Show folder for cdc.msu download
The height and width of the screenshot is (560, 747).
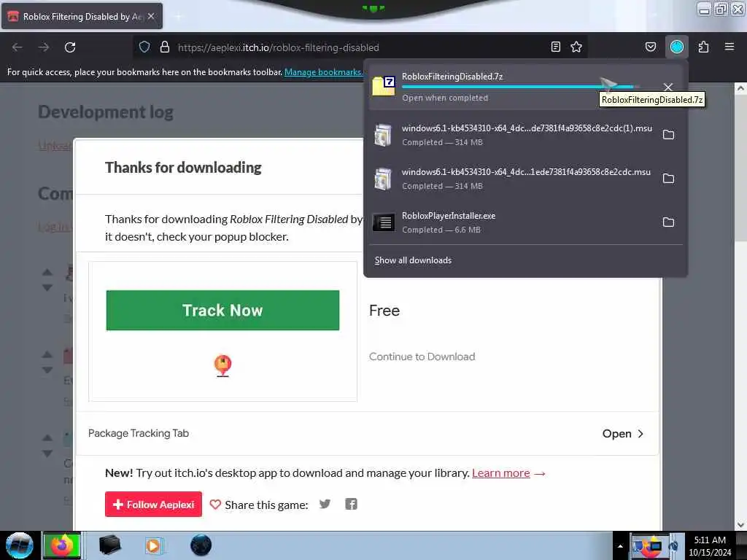(x=668, y=179)
